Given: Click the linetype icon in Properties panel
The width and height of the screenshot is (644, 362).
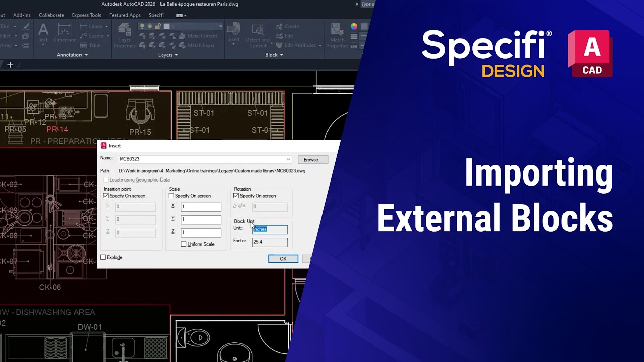Looking at the screenshot, I should (354, 45).
